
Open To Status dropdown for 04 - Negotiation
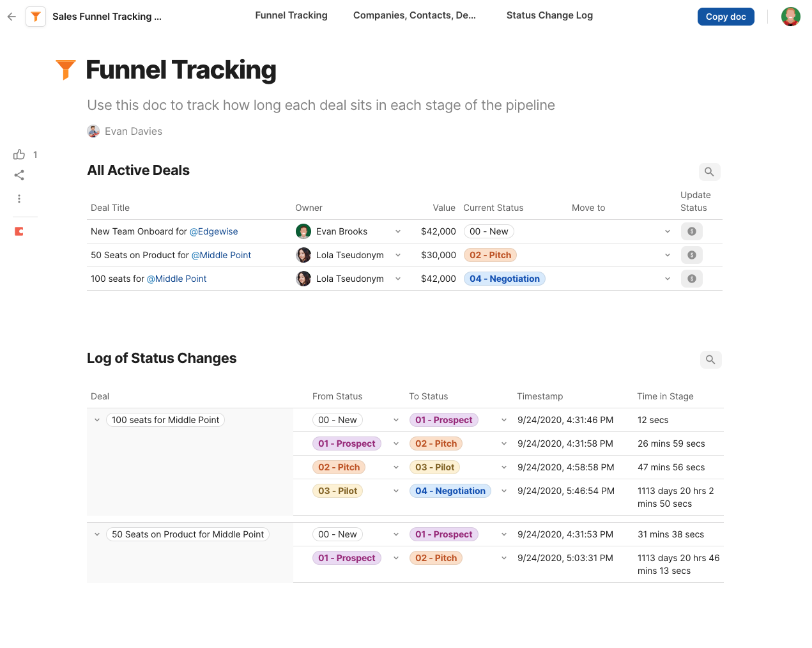click(504, 491)
